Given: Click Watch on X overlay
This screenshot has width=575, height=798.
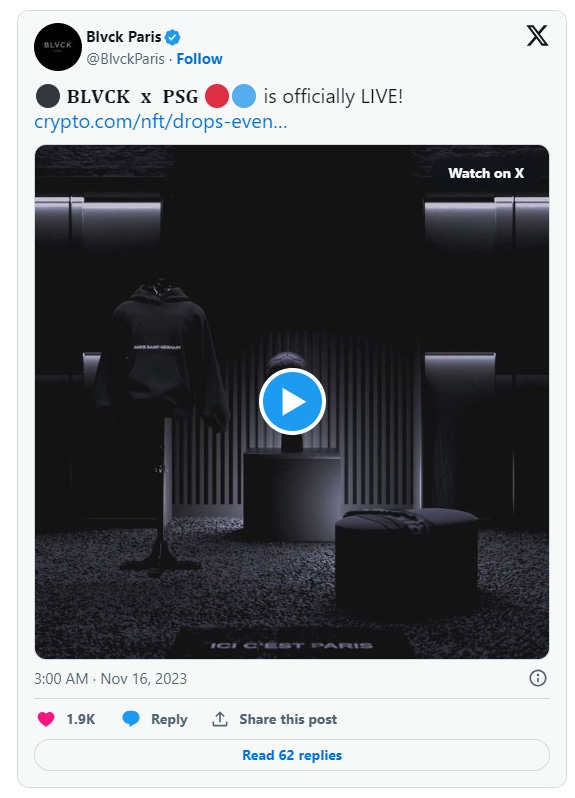Looking at the screenshot, I should 486,173.
